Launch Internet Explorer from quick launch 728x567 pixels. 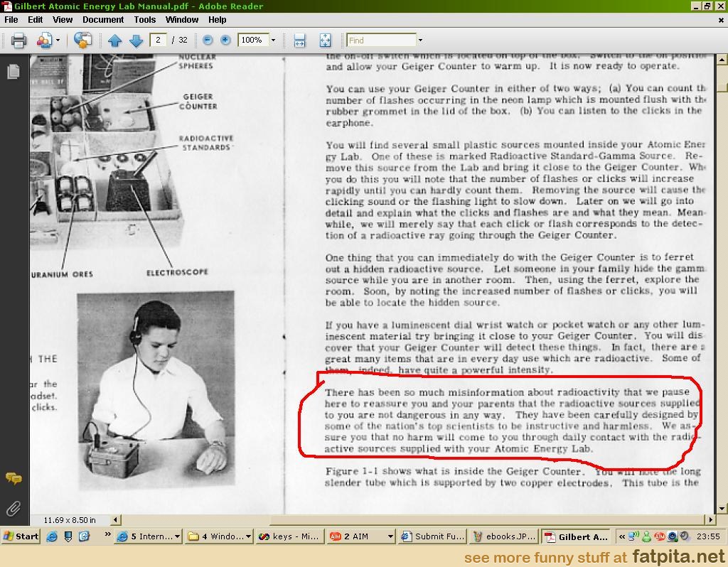[52, 536]
